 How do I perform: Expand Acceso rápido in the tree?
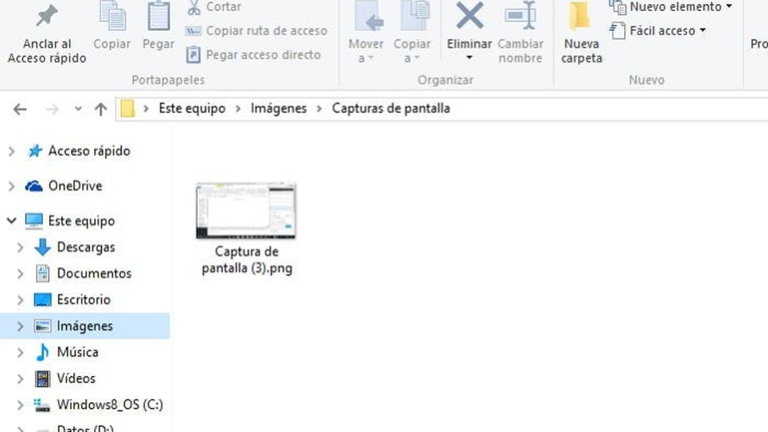[x=11, y=151]
